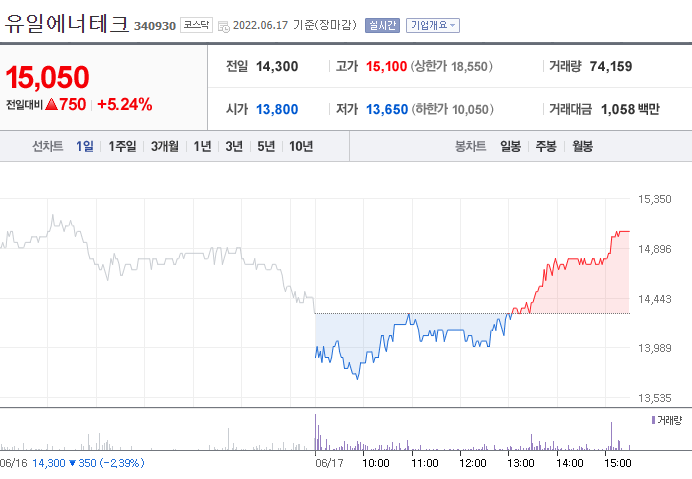692x479 pixels.
Task: Click the 전일 value 14,300
Action: tap(277, 67)
